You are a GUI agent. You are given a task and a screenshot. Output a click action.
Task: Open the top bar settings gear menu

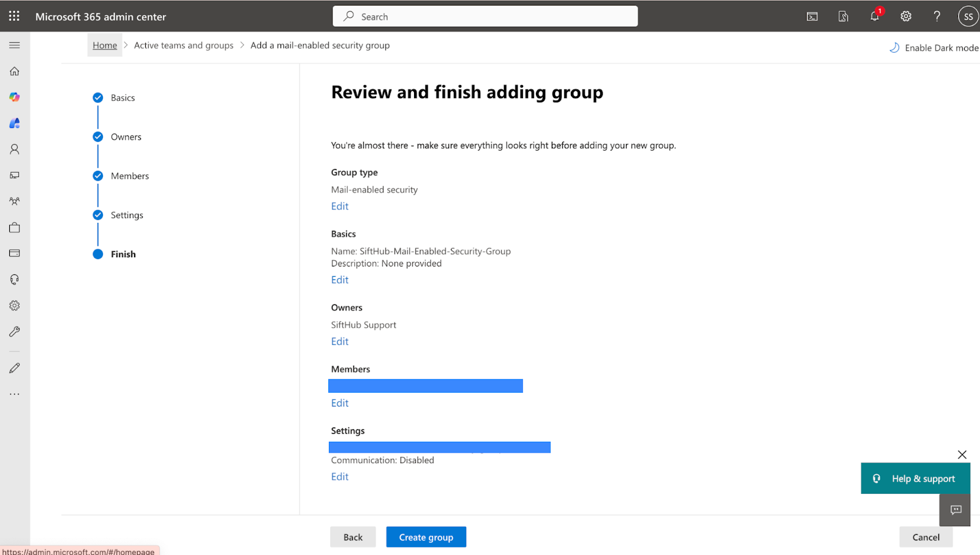pos(906,17)
